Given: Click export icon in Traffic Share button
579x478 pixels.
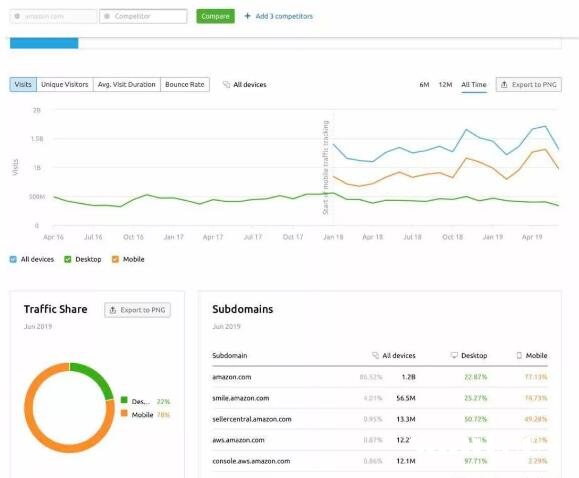Looking at the screenshot, I should 113,310.
